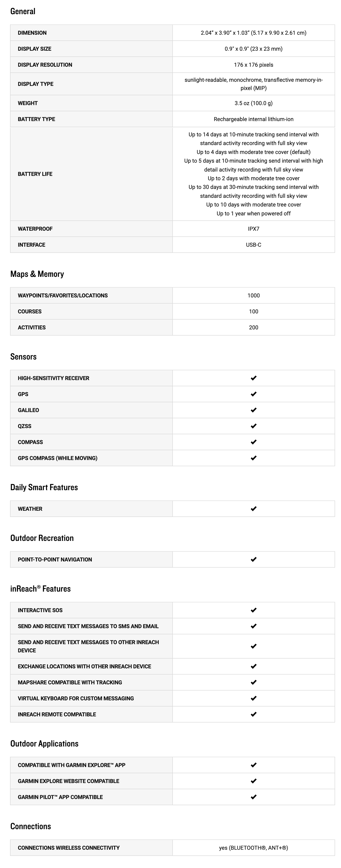341x868 pixels.
Task: Click the Interactive SOS checkmark
Action: click(254, 610)
